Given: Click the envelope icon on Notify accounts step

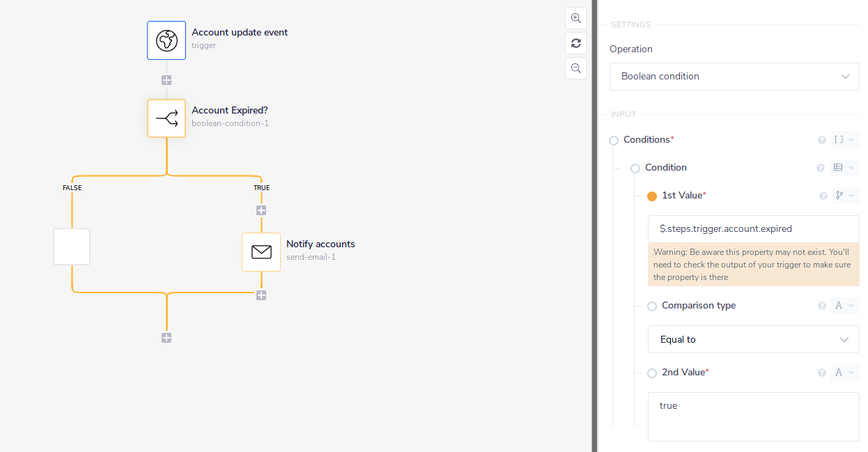Looking at the screenshot, I should (x=261, y=251).
